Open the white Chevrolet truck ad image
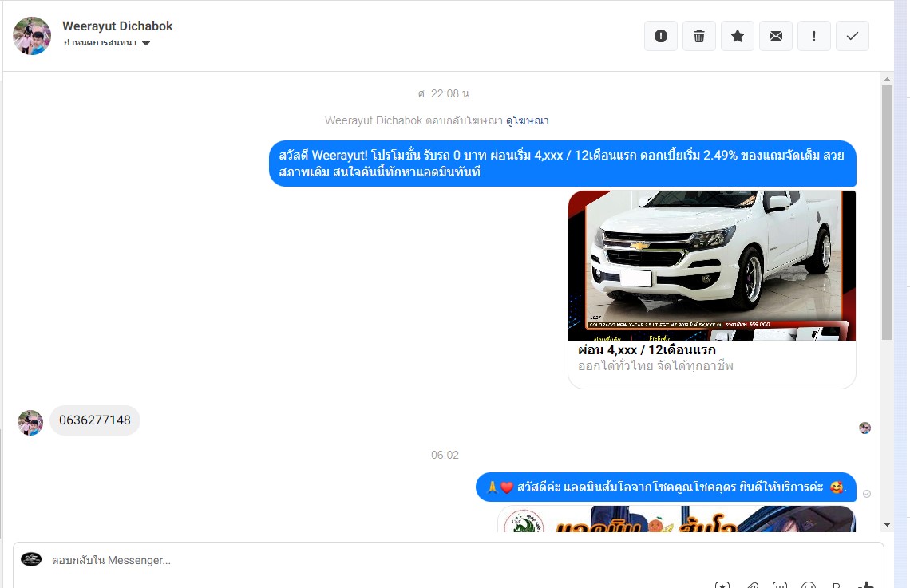The width and height of the screenshot is (910, 588). (711, 265)
